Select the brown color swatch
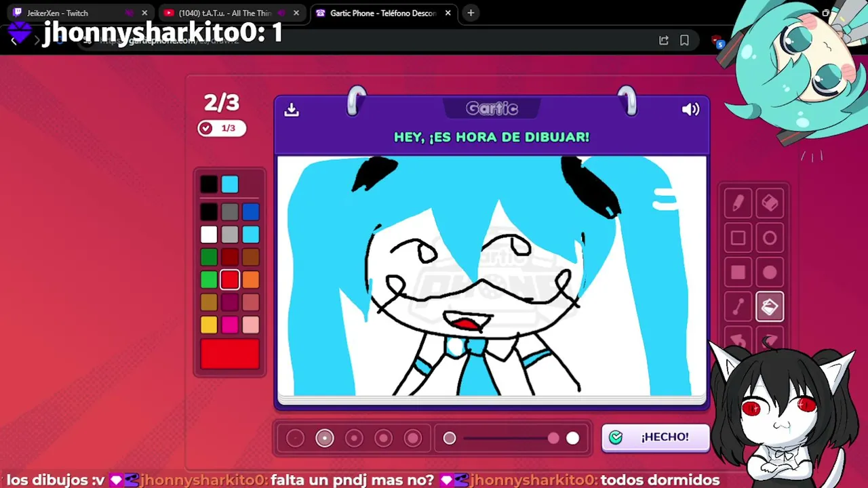The width and height of the screenshot is (868, 488). (x=251, y=257)
